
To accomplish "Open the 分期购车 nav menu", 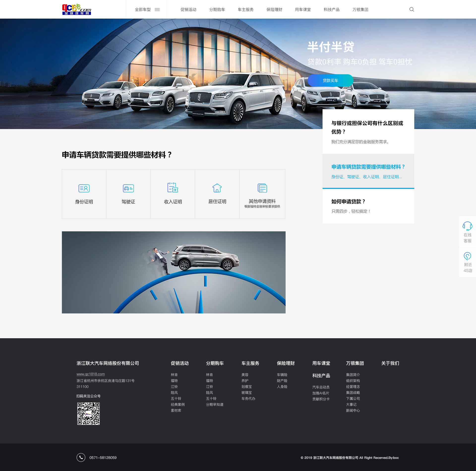I will coord(217,9).
